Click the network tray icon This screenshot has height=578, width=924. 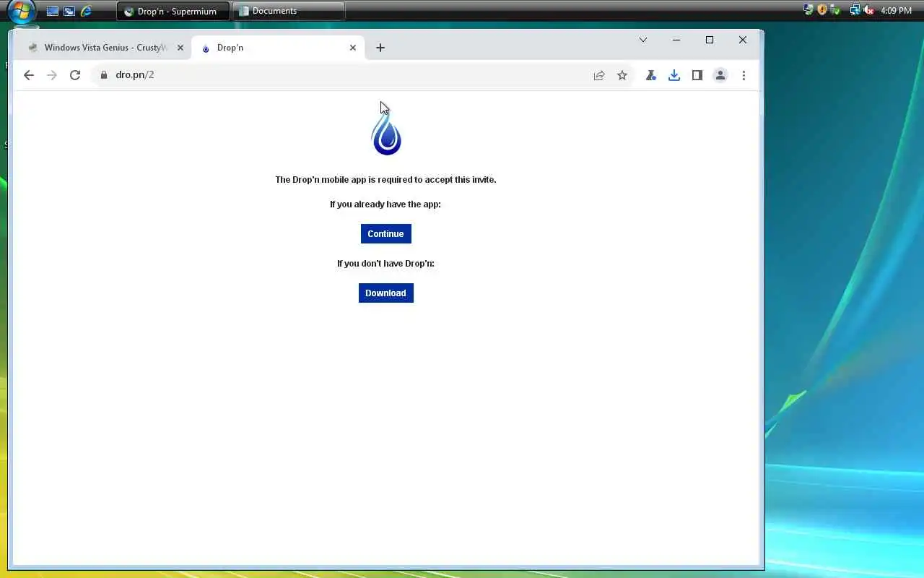point(855,10)
